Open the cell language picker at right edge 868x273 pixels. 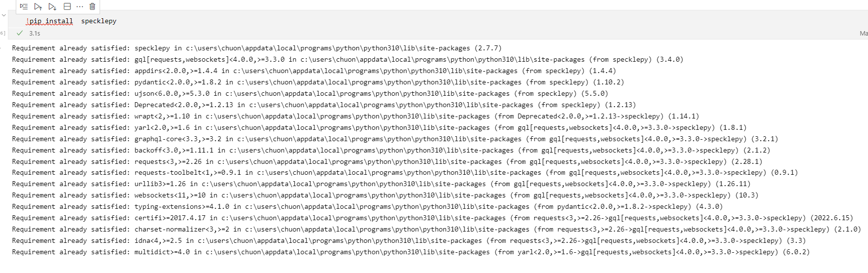[863, 33]
